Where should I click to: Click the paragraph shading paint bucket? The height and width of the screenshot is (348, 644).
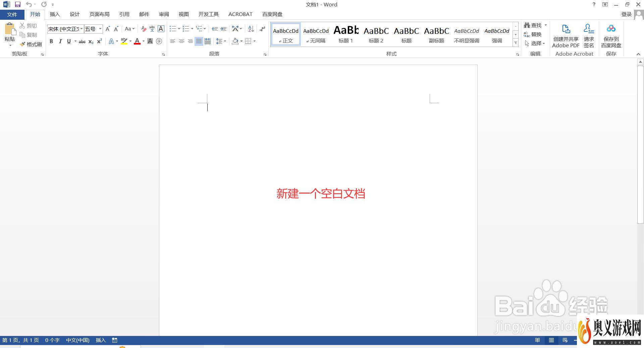(235, 41)
